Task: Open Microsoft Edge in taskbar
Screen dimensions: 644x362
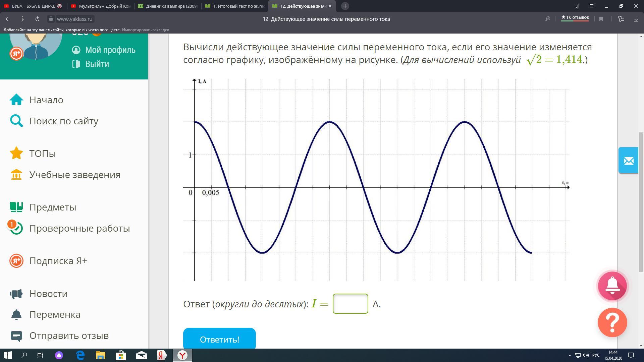Action: click(80, 355)
